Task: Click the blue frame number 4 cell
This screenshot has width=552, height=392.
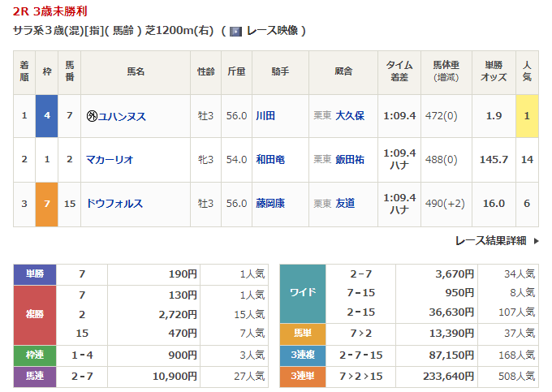Action: click(47, 116)
